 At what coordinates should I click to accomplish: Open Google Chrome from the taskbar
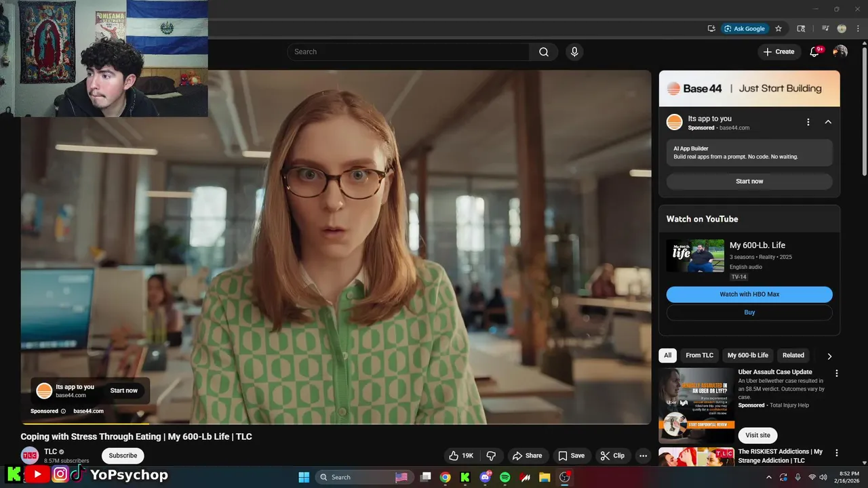tap(445, 477)
